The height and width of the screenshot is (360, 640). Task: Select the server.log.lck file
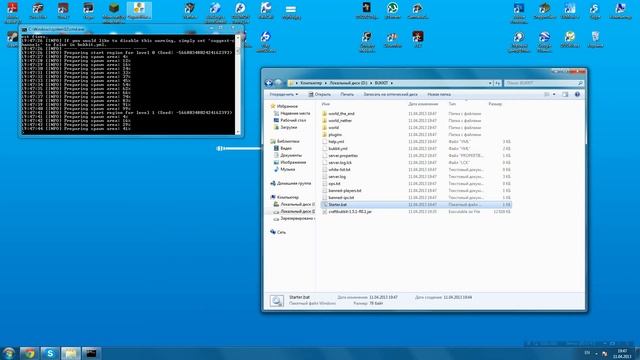(340, 162)
